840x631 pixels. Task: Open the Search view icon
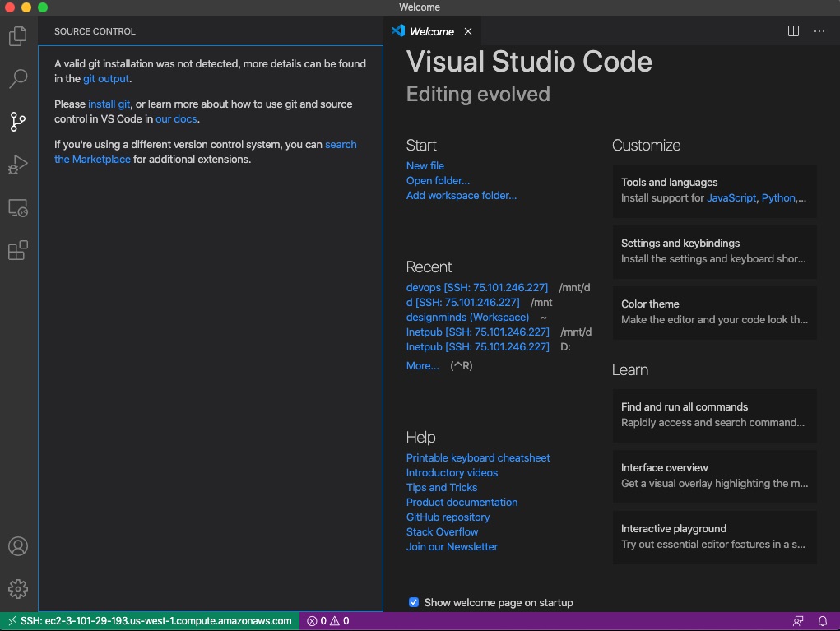tap(18, 79)
